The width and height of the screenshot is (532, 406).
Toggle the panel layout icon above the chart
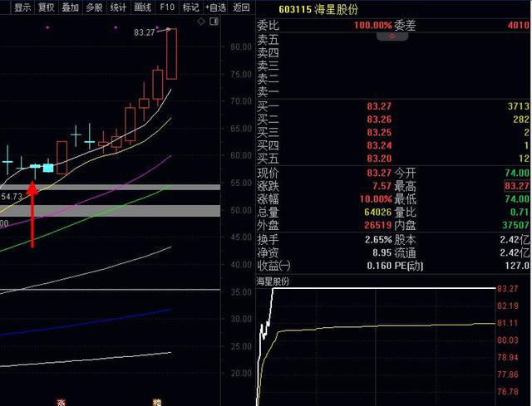coord(214,22)
